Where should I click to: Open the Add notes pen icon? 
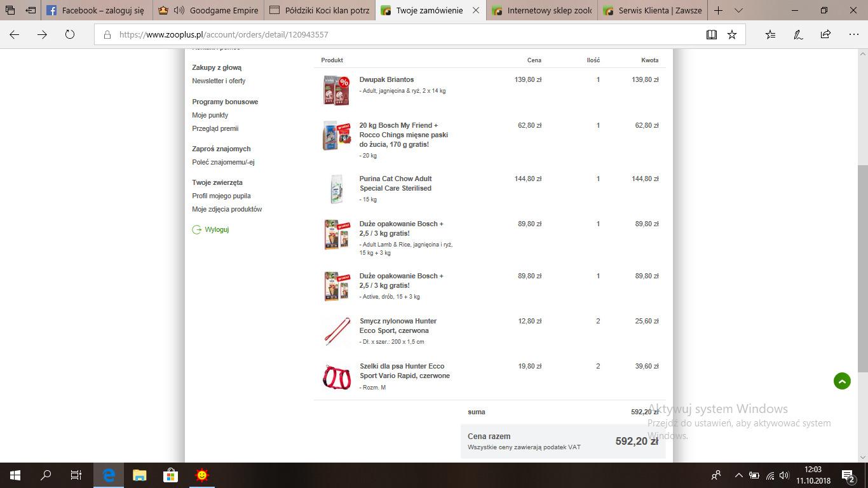798,35
